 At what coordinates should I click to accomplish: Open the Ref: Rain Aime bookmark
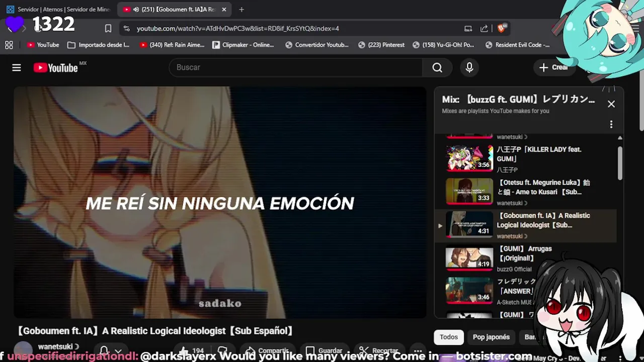click(x=172, y=45)
